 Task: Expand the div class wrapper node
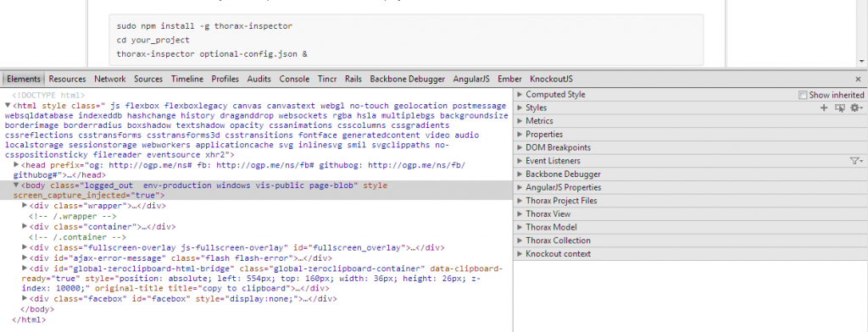[x=25, y=205]
